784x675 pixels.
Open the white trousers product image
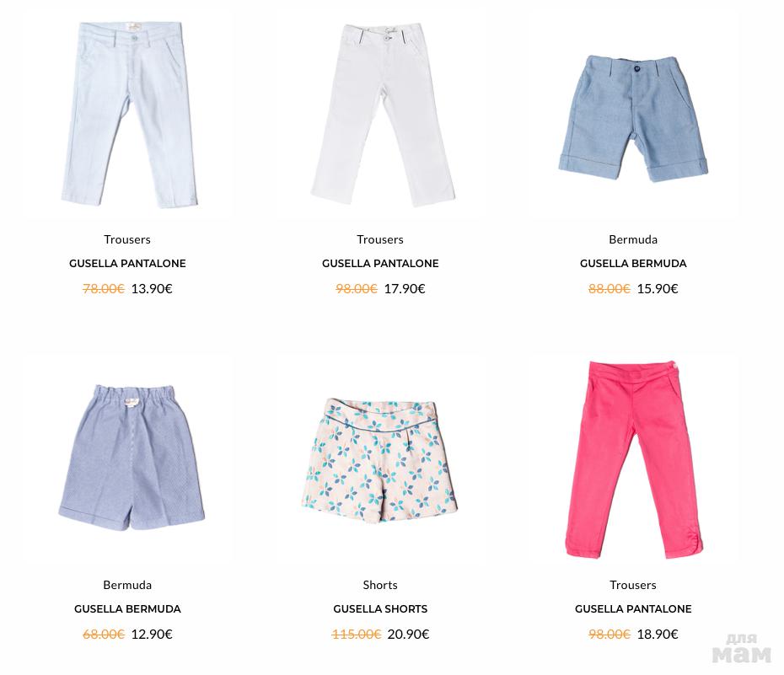pos(383,115)
